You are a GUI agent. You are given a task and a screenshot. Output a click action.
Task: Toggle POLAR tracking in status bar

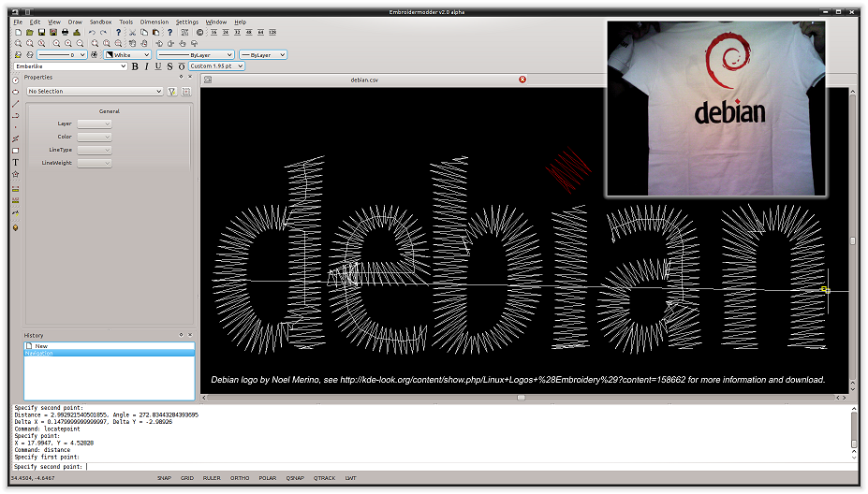[268, 478]
